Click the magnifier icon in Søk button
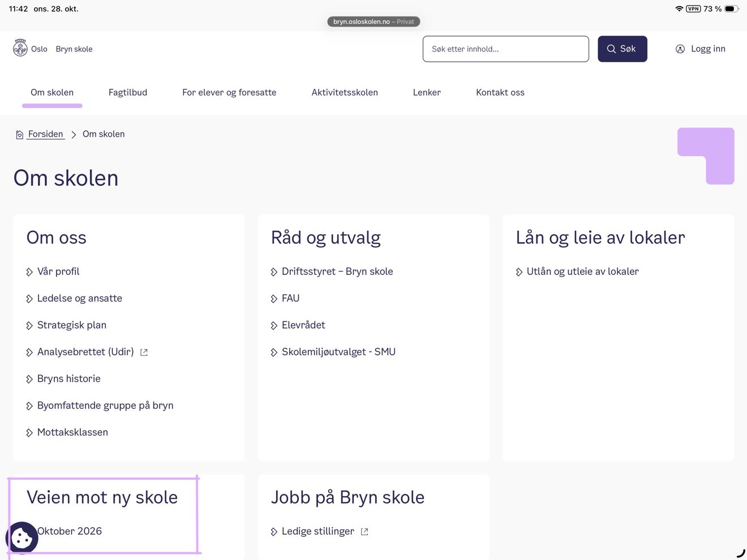The height and width of the screenshot is (560, 747). [x=611, y=49]
